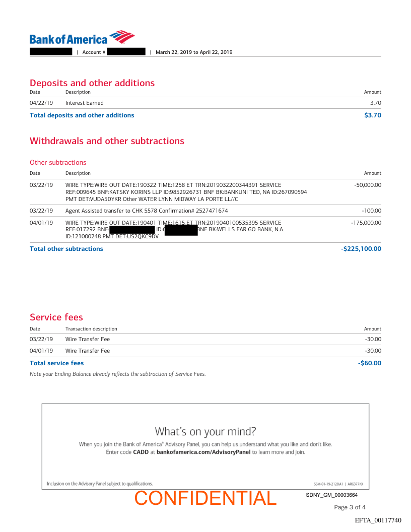Select the -$225,100.00 total amount

361,249
